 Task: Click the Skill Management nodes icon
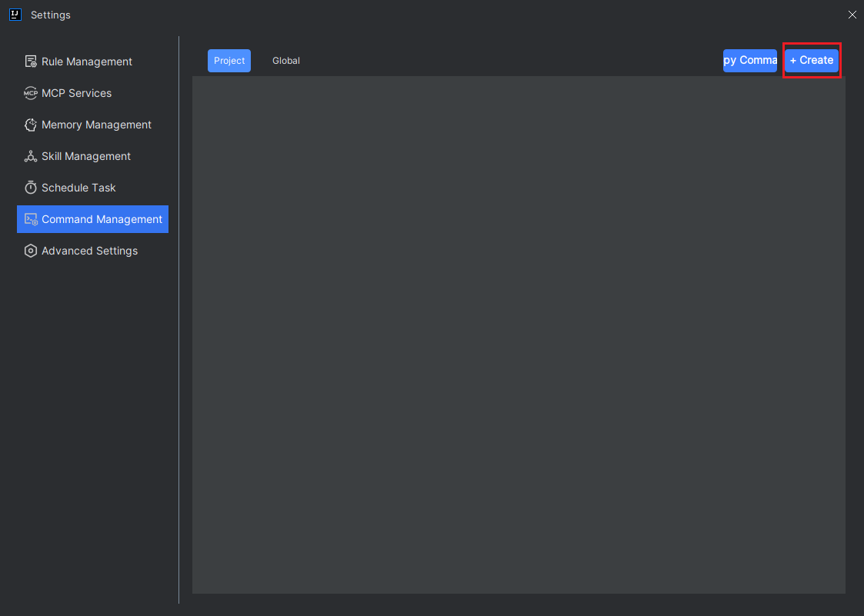[31, 156]
